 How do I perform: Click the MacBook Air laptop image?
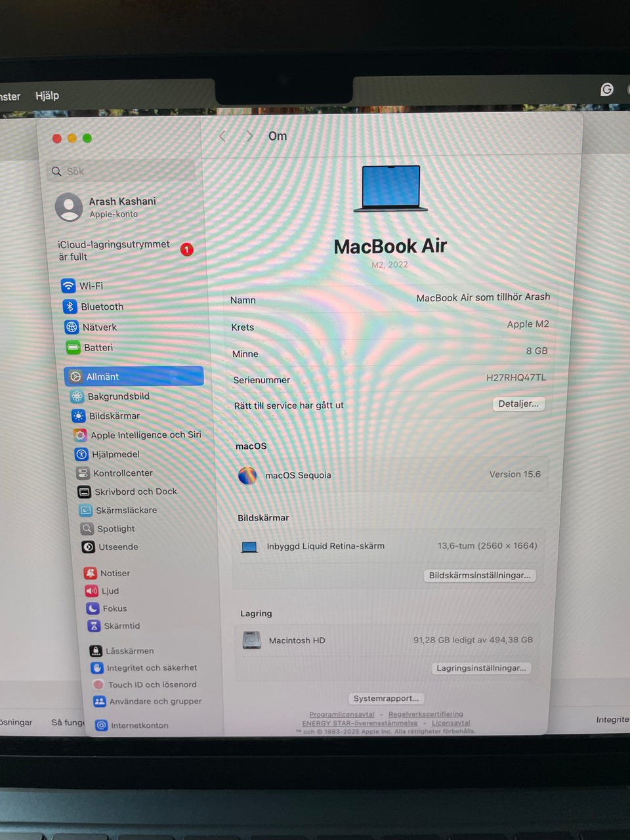click(391, 188)
